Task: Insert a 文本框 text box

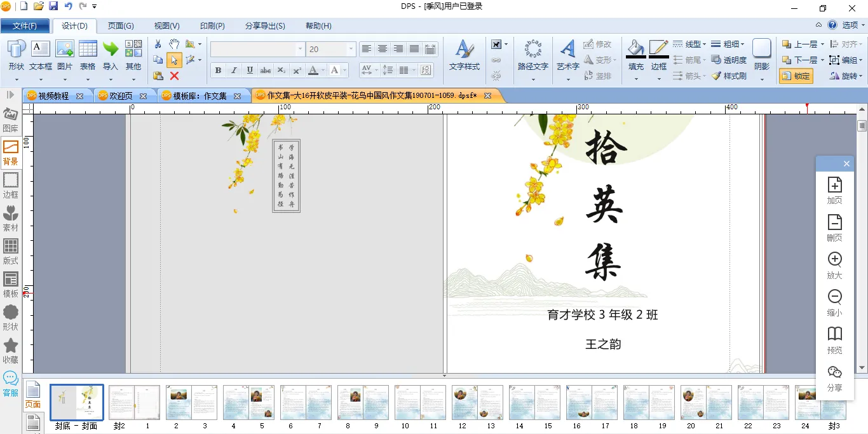Action: point(41,55)
